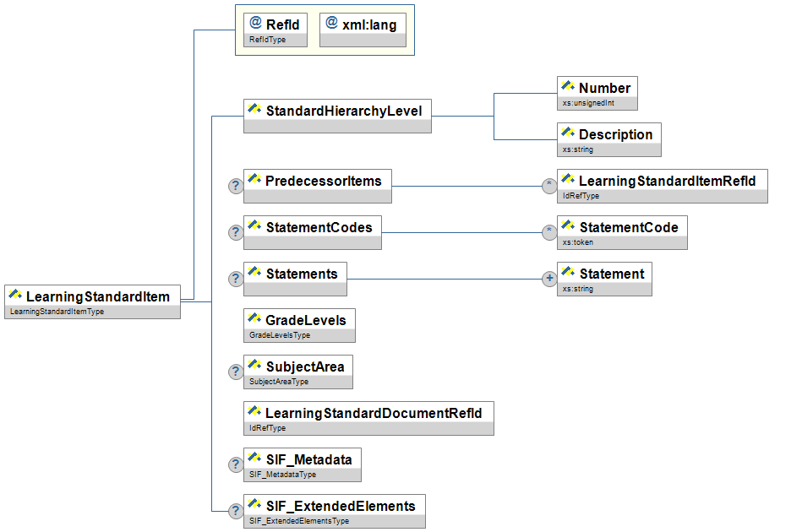Viewport: 802px width, 532px height.
Task: Click the question mark beside Statements
Action: [x=237, y=280]
